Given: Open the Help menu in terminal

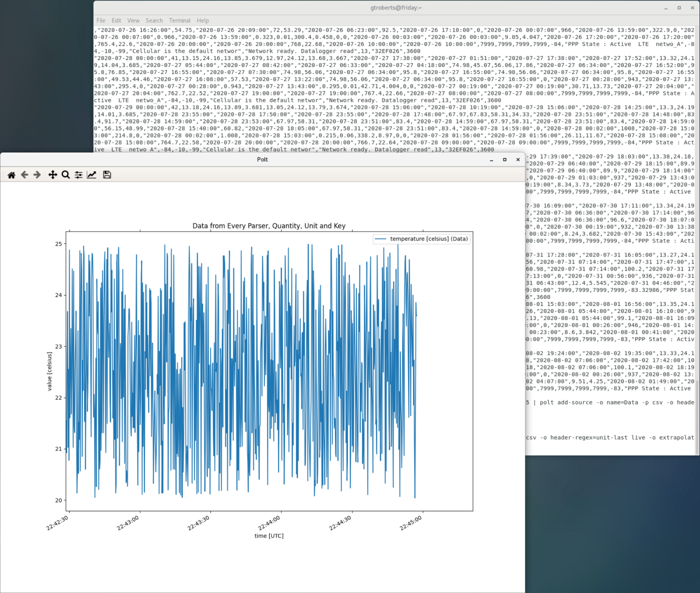Looking at the screenshot, I should point(202,20).
